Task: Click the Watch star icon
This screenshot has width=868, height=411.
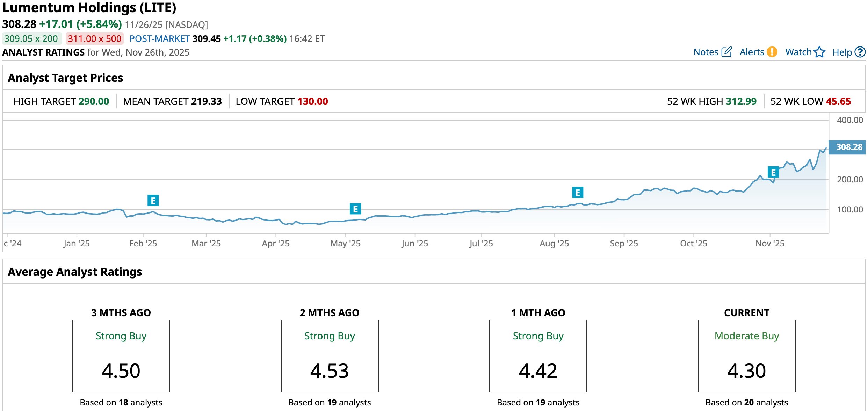Action: (x=819, y=52)
